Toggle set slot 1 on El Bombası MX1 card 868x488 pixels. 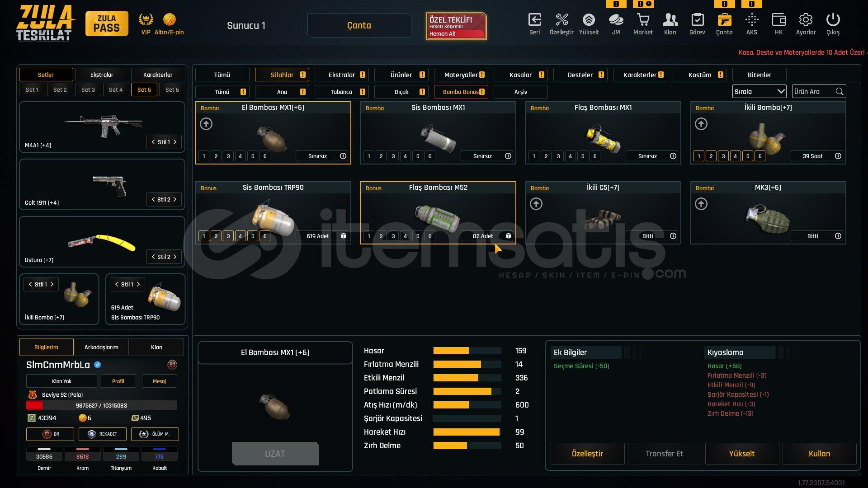(204, 156)
